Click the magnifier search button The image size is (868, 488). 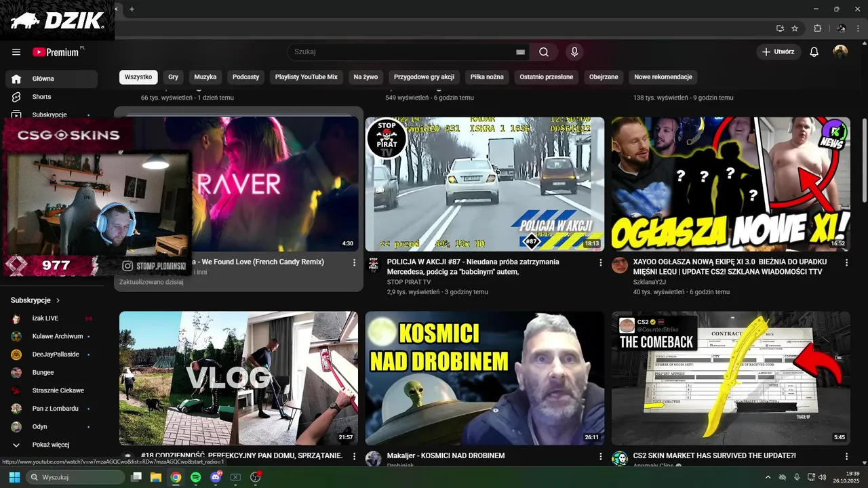(544, 52)
